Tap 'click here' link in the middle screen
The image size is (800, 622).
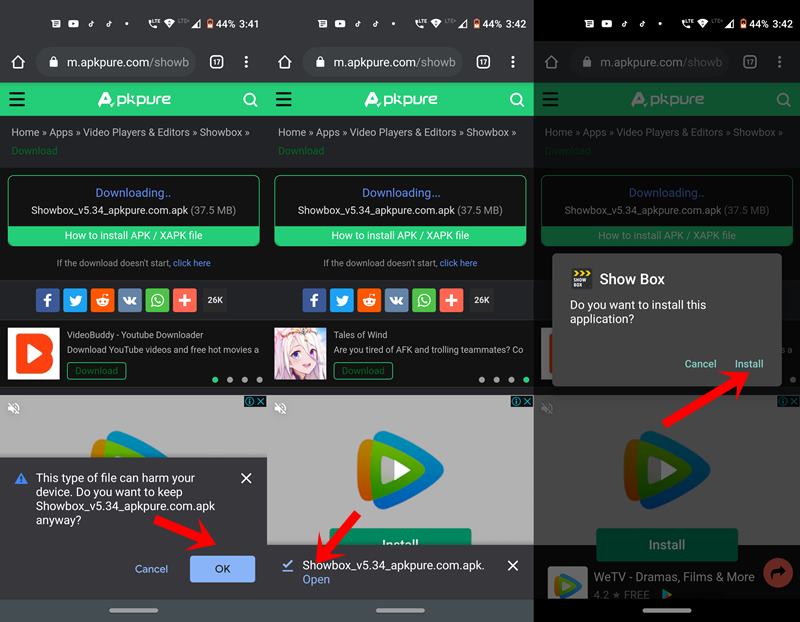point(458,263)
